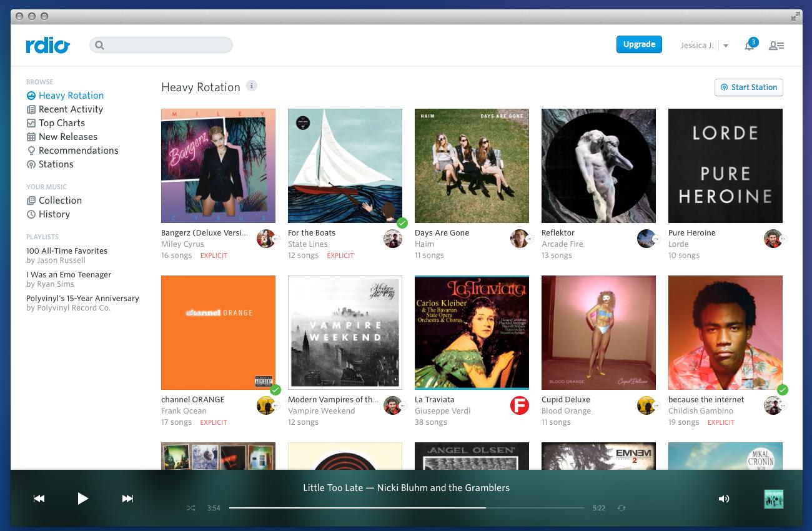
Task: Click green checkmark on For the Boats
Action: [402, 223]
